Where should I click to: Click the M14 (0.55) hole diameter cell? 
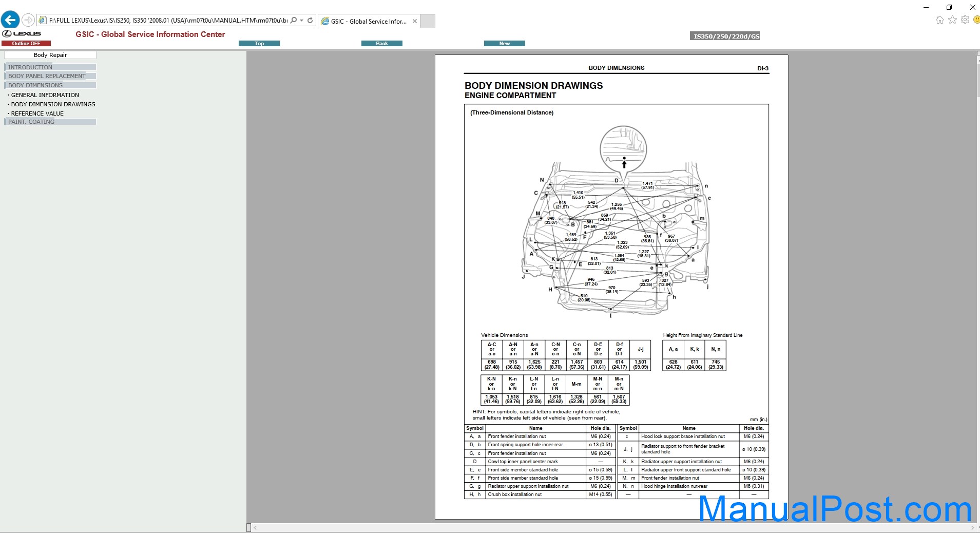pyautogui.click(x=601, y=494)
